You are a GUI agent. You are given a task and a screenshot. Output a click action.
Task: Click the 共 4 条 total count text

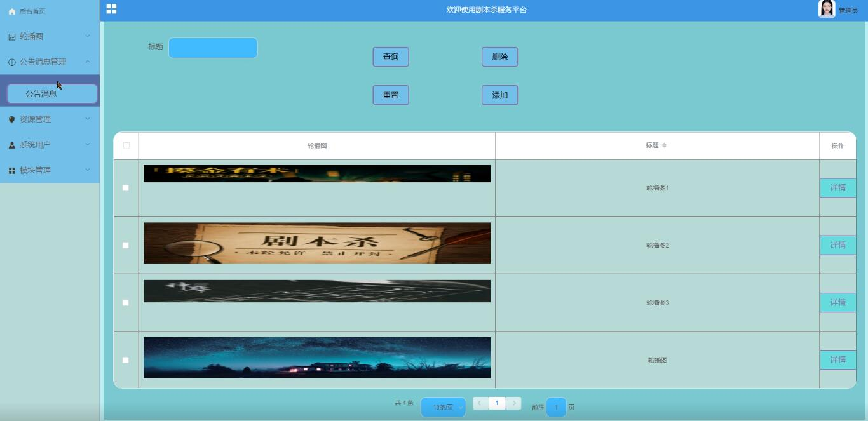tap(404, 403)
